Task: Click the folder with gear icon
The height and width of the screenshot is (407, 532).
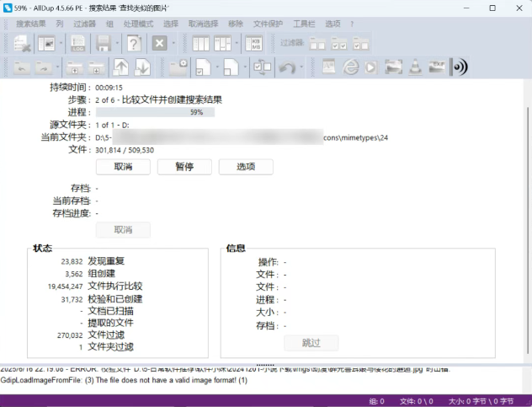Action: pos(178,67)
